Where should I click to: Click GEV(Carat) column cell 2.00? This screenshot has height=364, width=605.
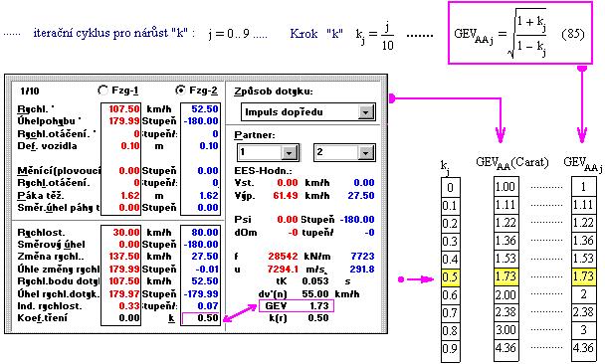click(505, 295)
